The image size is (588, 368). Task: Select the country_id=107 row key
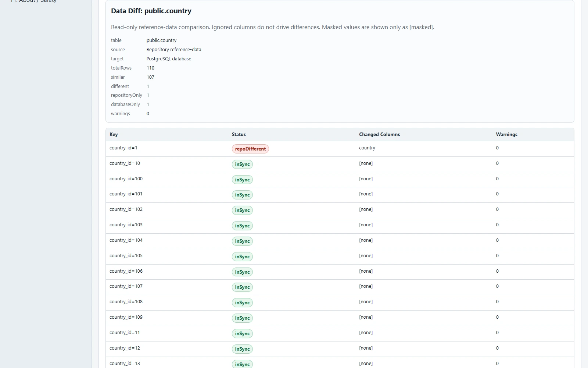(x=126, y=286)
